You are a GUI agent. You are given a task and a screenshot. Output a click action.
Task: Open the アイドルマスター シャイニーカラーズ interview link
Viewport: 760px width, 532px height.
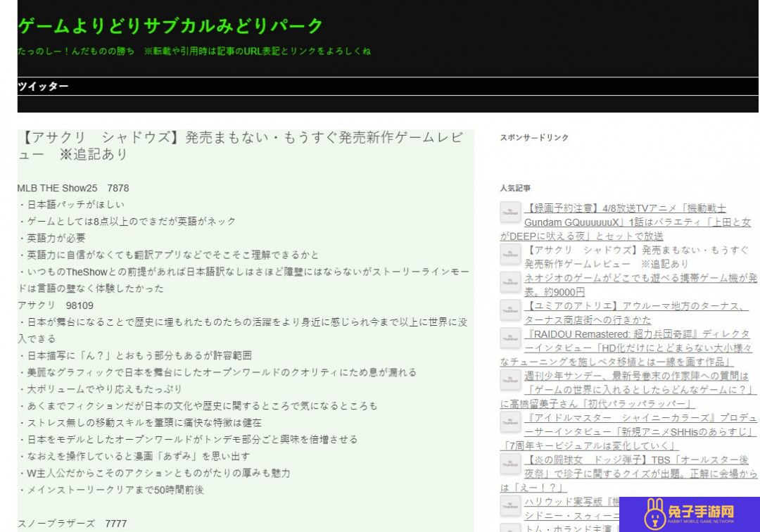click(628, 431)
